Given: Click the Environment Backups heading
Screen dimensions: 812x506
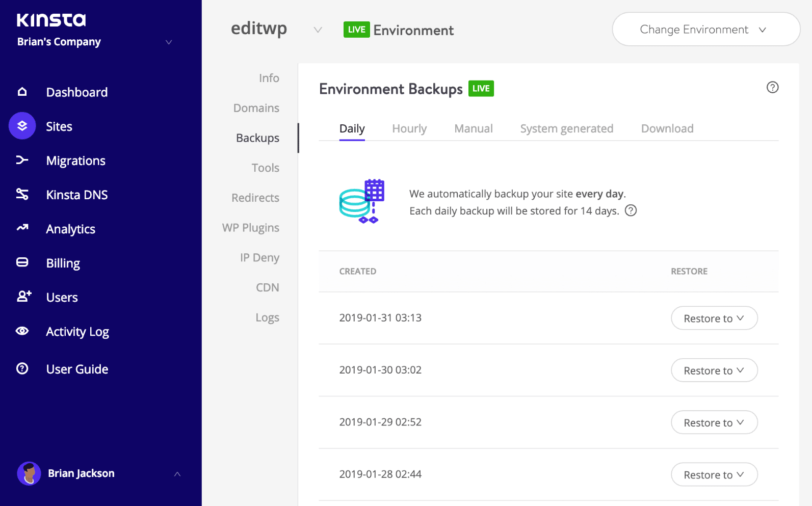Looking at the screenshot, I should pos(391,89).
